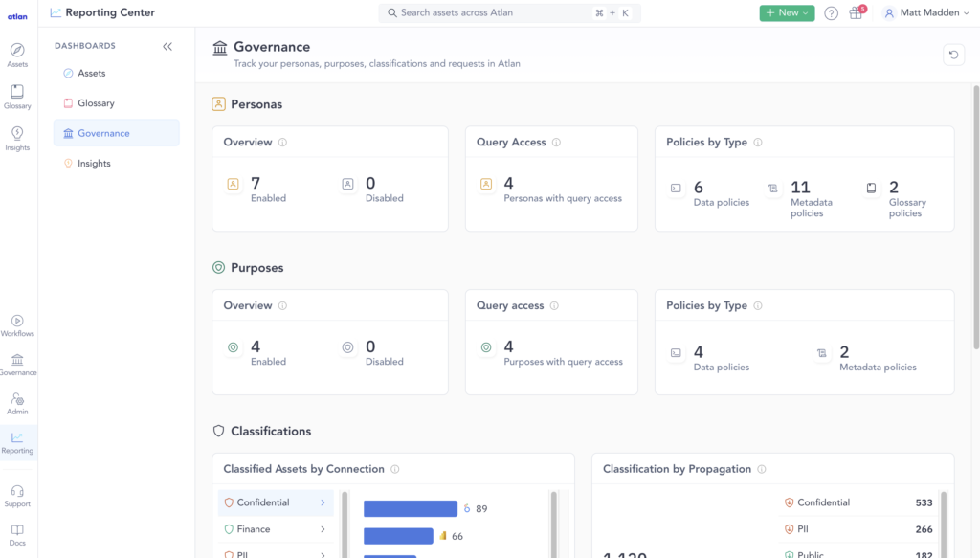The width and height of the screenshot is (980, 558).
Task: Click the 7 Enabled personas count
Action: [x=256, y=190]
